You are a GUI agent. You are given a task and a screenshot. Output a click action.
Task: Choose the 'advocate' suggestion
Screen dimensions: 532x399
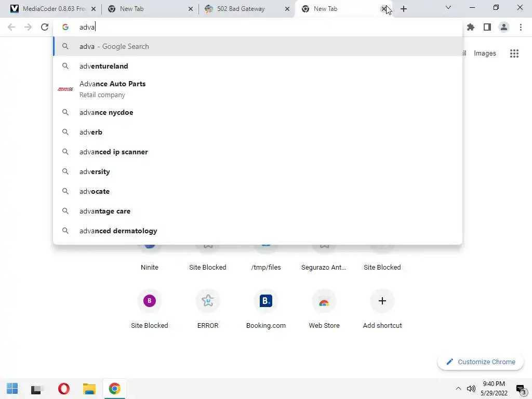(258, 191)
